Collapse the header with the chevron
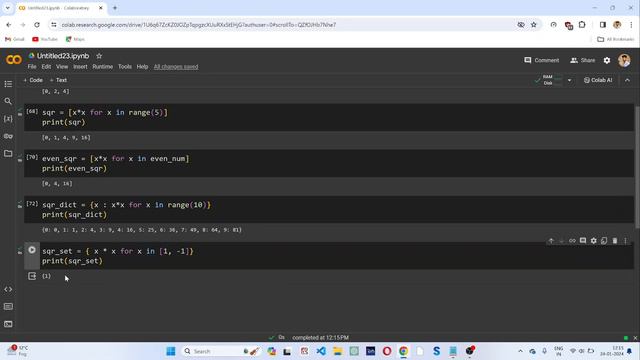Image resolution: width=640 pixels, height=360 pixels. pos(627,80)
